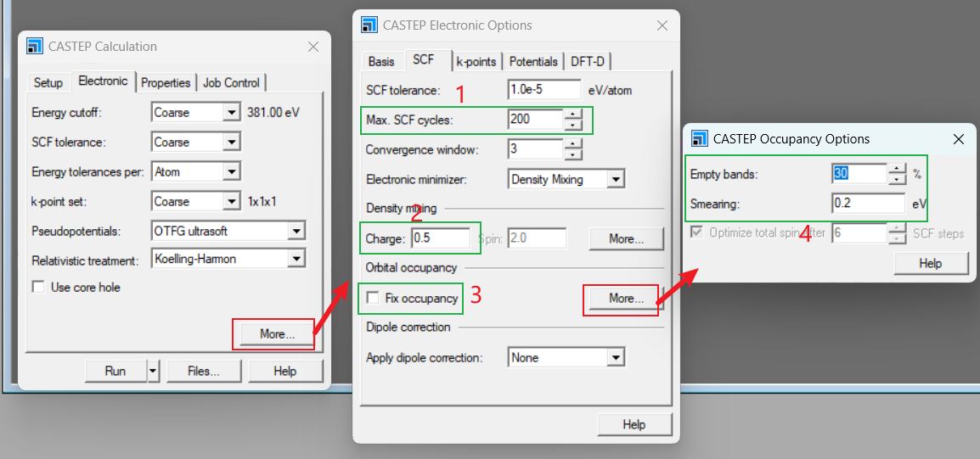This screenshot has height=459, width=980.
Task: Click CASTEP Calculation window title icon
Action: tap(35, 46)
